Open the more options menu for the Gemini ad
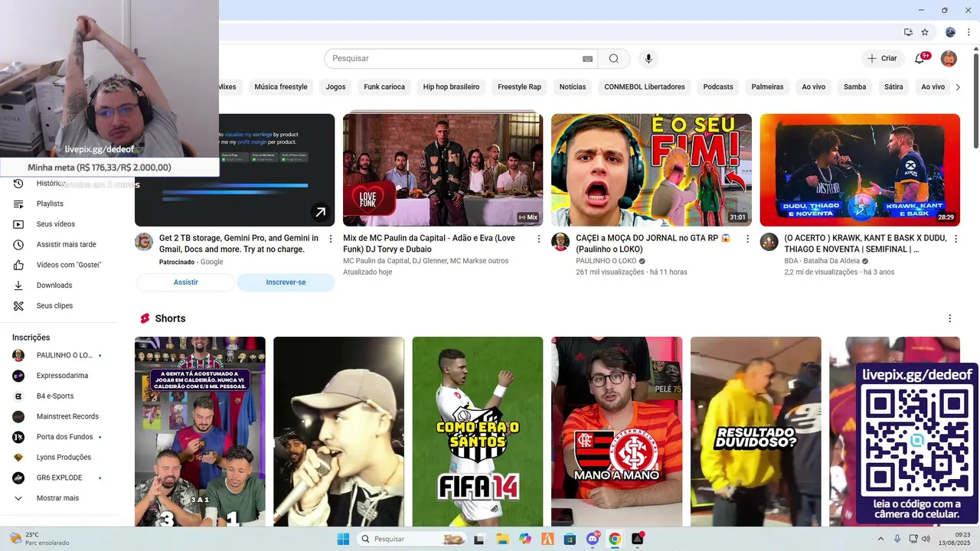Screen dimensions: 980x551 [x=331, y=239]
